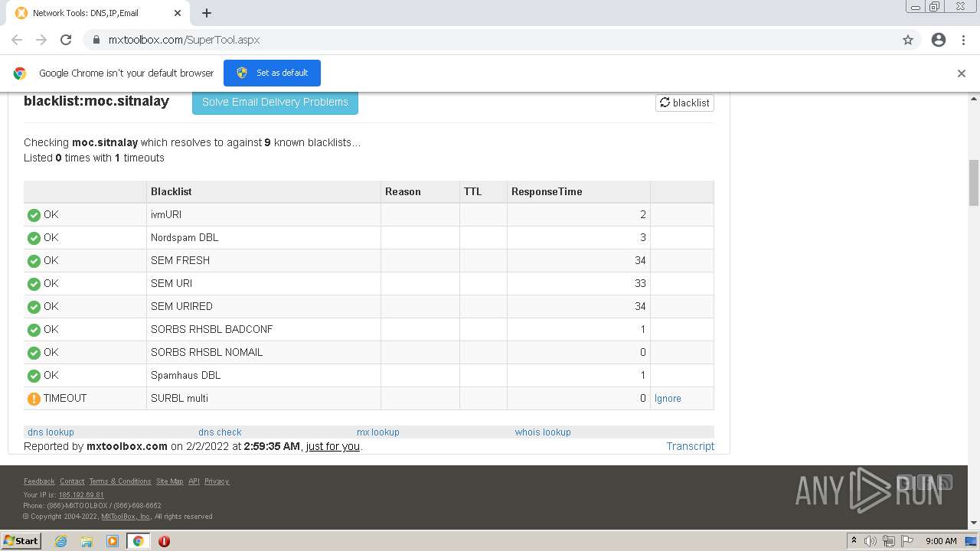Open the Privacy footer link
Image resolution: width=980 pixels, height=551 pixels.
coord(217,481)
